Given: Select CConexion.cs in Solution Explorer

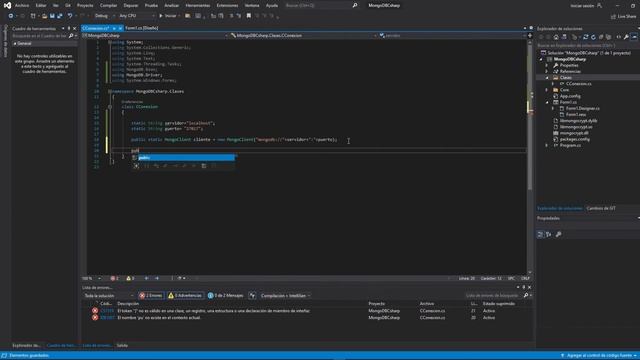Looking at the screenshot, I should pyautogui.click(x=578, y=84).
